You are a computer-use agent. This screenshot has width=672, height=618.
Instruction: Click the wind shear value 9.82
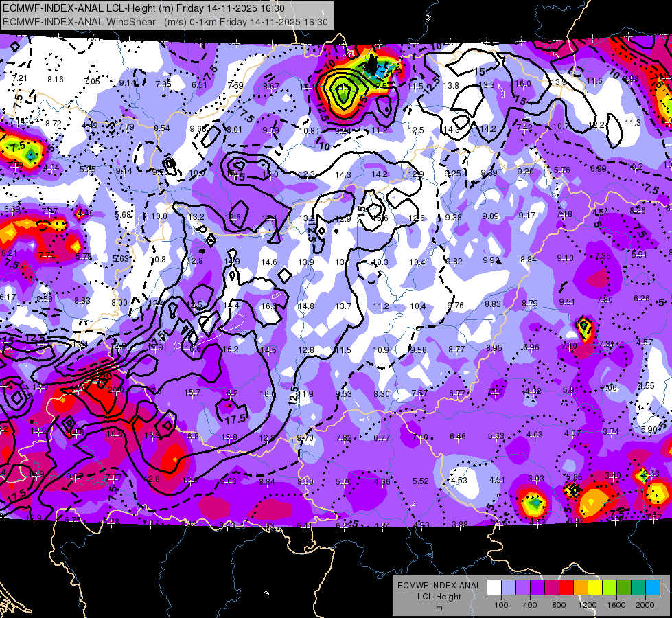point(454,261)
